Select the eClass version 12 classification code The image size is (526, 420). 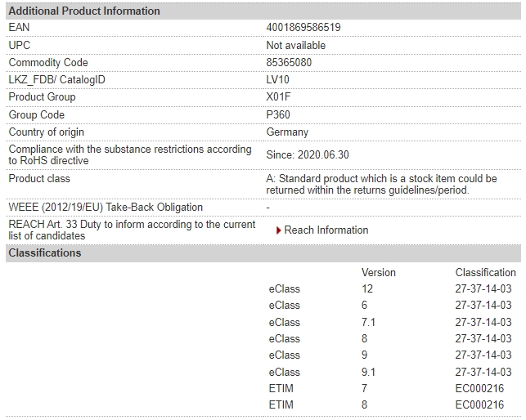483,288
